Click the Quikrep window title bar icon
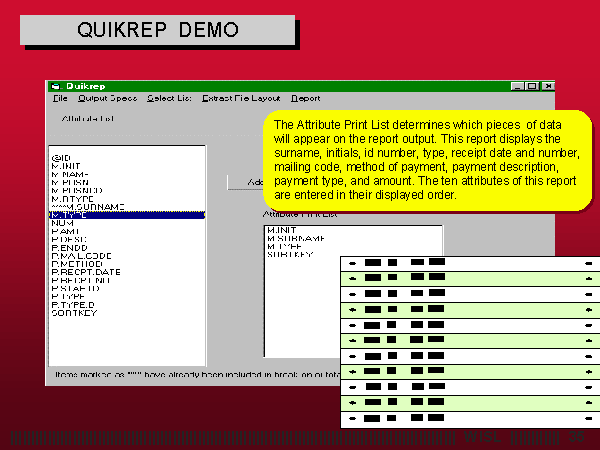Viewport: 600px width, 450px height. [57, 86]
